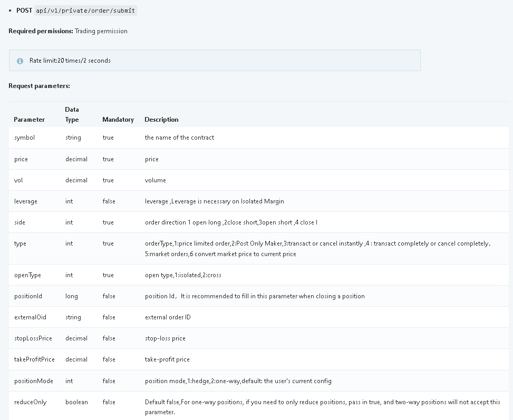Click the order direction description for side

coord(231,222)
